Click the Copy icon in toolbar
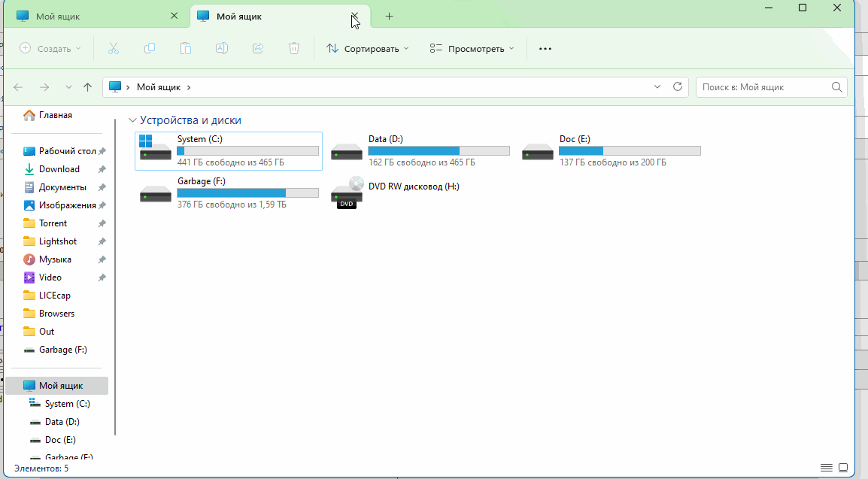This screenshot has width=868, height=479. click(x=150, y=48)
